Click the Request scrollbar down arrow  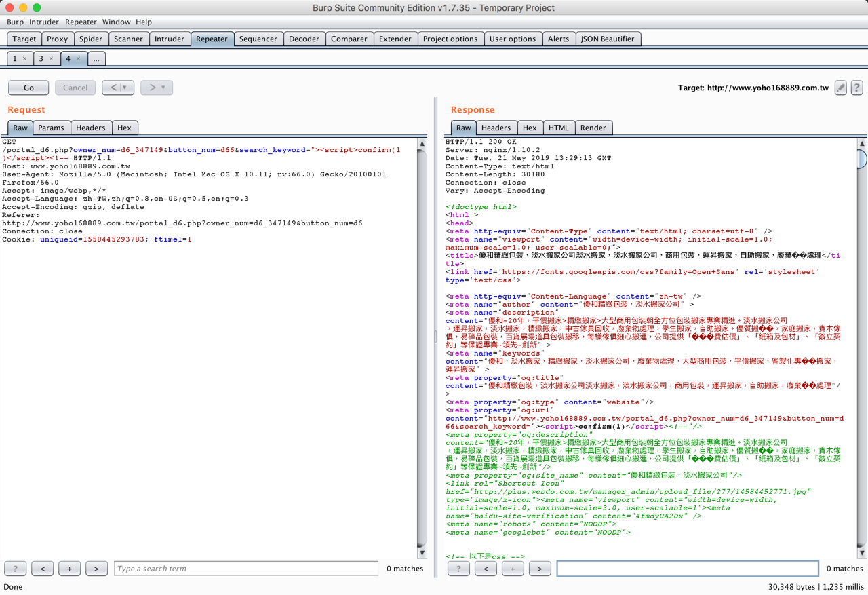422,553
